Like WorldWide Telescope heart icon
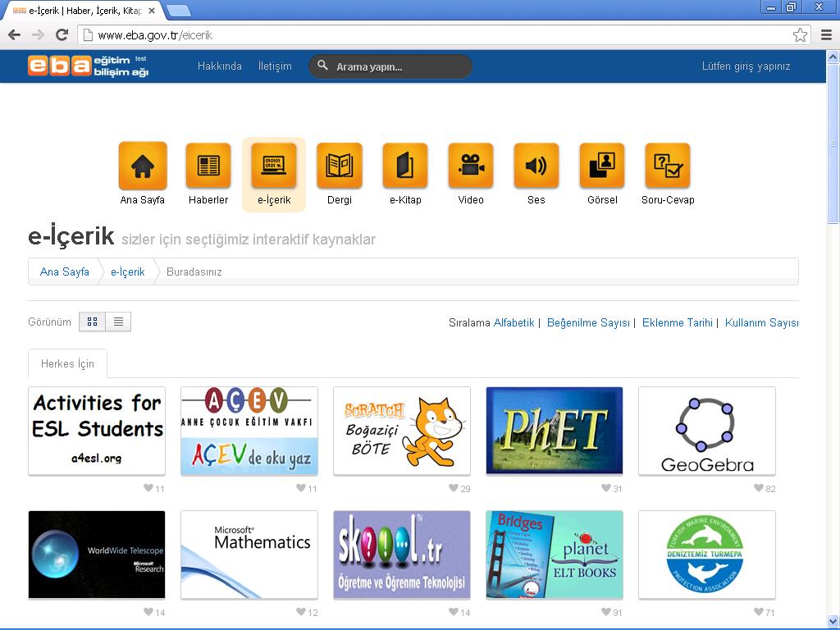This screenshot has width=840, height=630. pyautogui.click(x=148, y=612)
